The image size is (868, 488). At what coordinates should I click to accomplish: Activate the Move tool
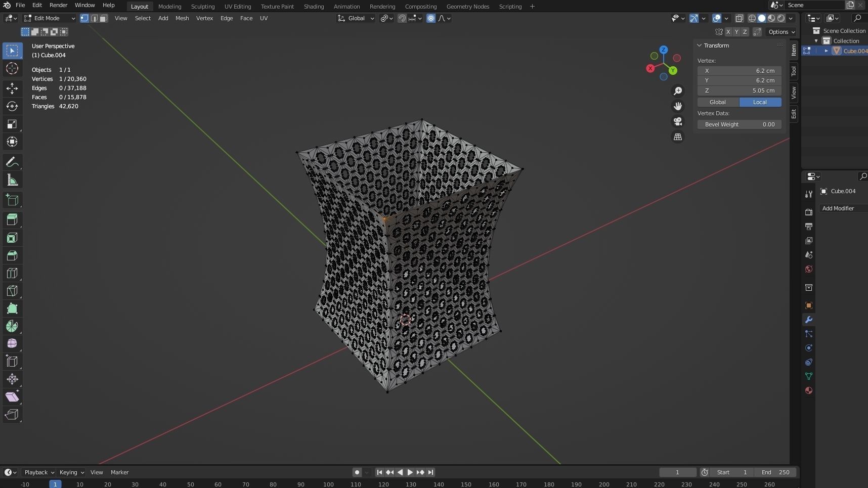12,88
